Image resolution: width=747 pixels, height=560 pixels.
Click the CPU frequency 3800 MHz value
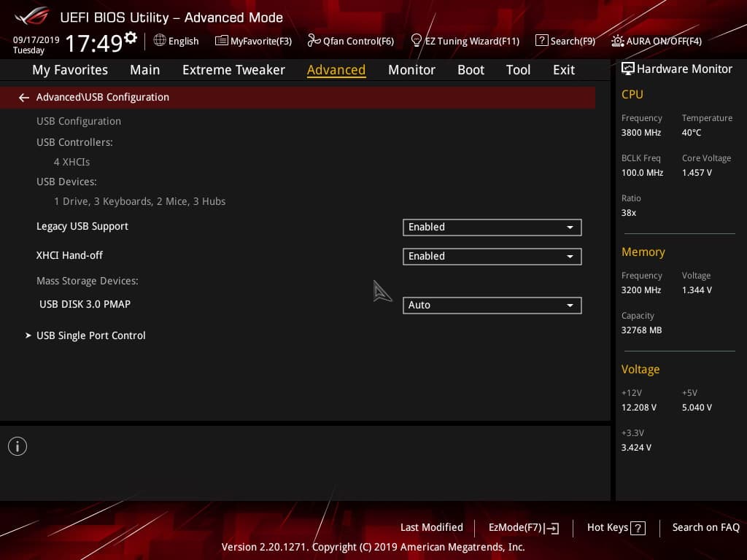(641, 133)
